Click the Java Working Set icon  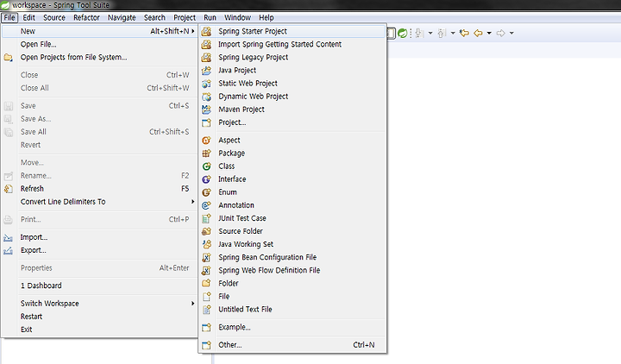pyautogui.click(x=206, y=244)
